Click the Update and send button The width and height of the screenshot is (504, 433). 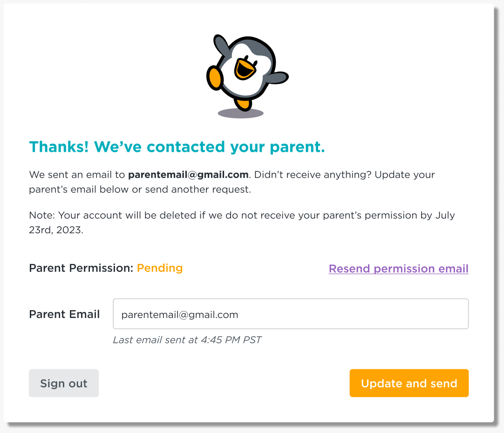(409, 383)
